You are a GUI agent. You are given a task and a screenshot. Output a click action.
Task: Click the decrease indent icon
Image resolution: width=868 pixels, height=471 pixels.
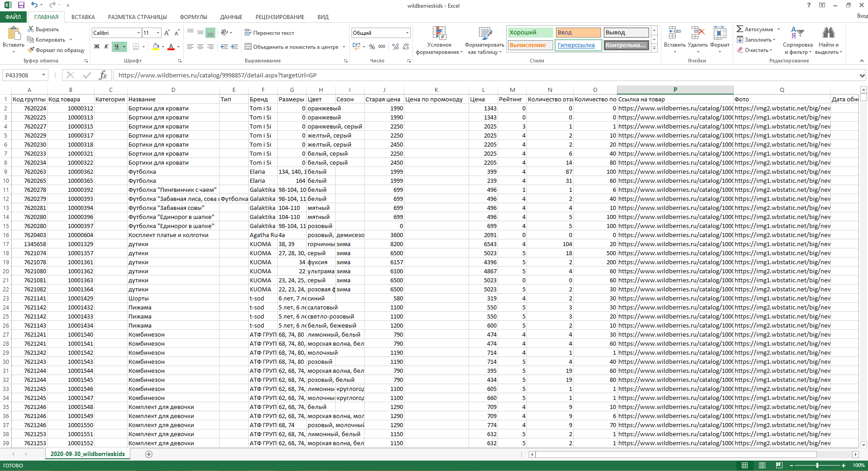224,47
